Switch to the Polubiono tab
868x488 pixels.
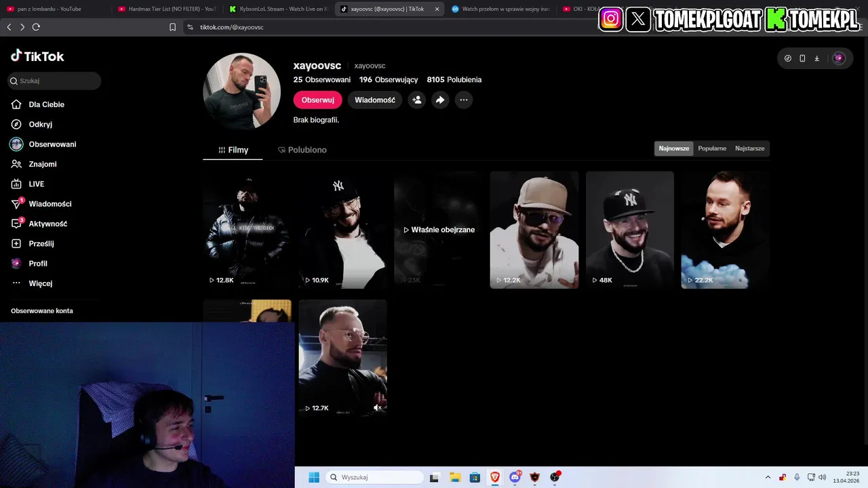pos(302,150)
